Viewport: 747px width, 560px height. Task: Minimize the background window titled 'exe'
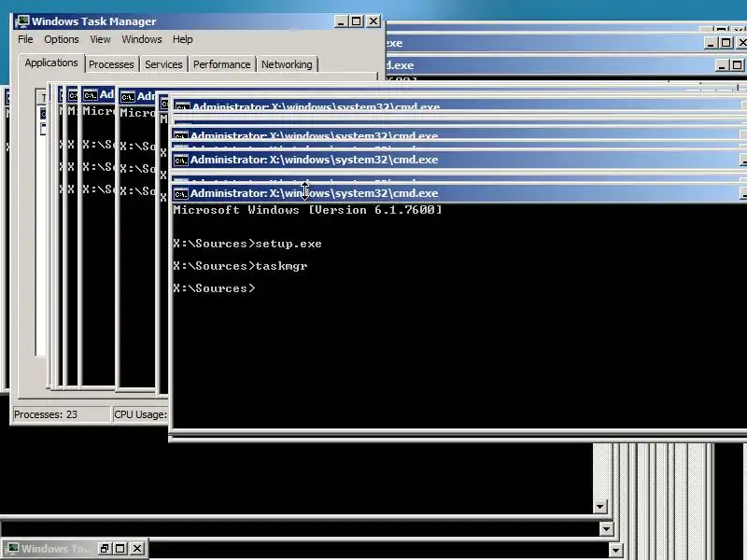711,43
